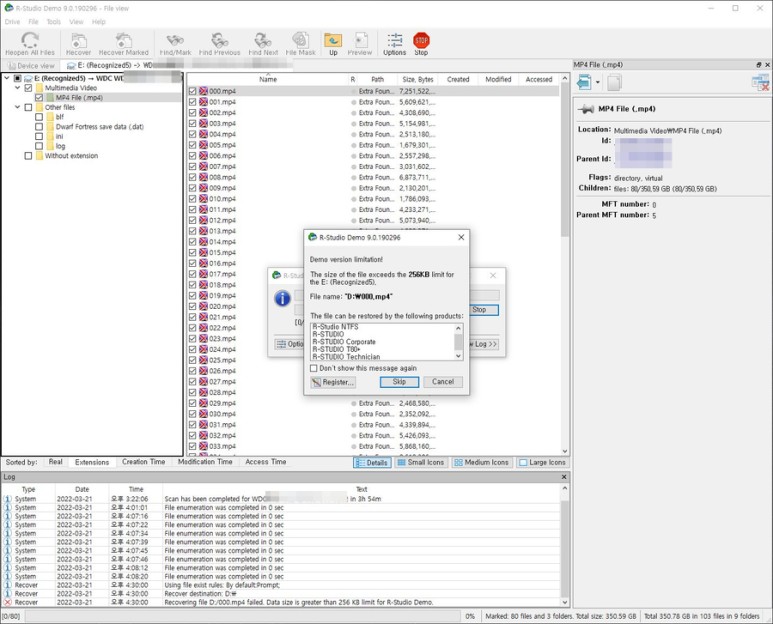The image size is (773, 624).
Task: Click the products list scrollbar thumb
Action: (458, 342)
